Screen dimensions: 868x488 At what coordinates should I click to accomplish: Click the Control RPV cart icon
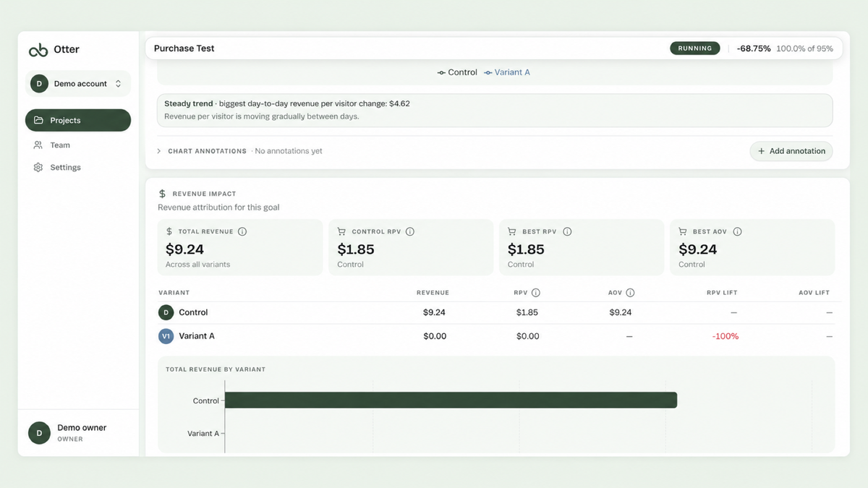click(341, 232)
